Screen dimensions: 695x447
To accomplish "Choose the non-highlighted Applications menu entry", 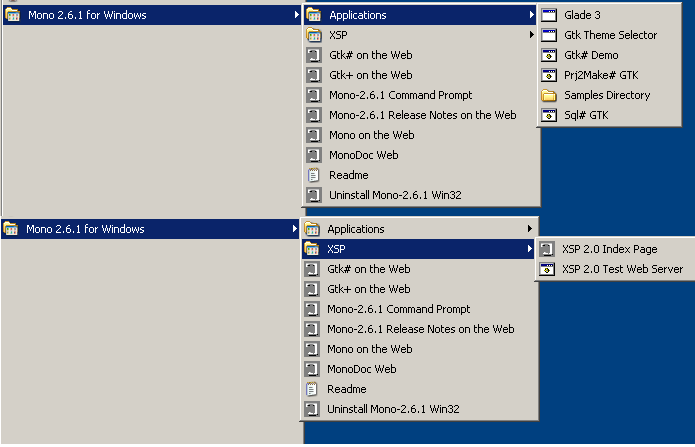I will tap(355, 229).
